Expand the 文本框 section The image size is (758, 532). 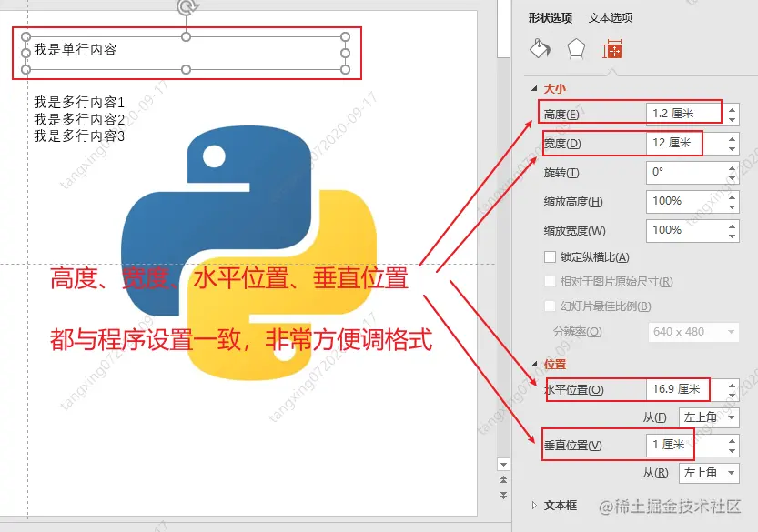[x=534, y=506]
